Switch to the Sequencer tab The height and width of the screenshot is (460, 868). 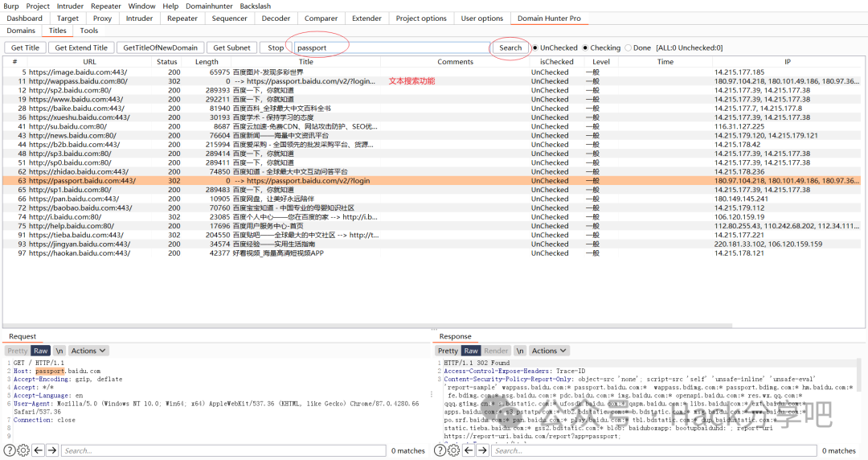[229, 18]
